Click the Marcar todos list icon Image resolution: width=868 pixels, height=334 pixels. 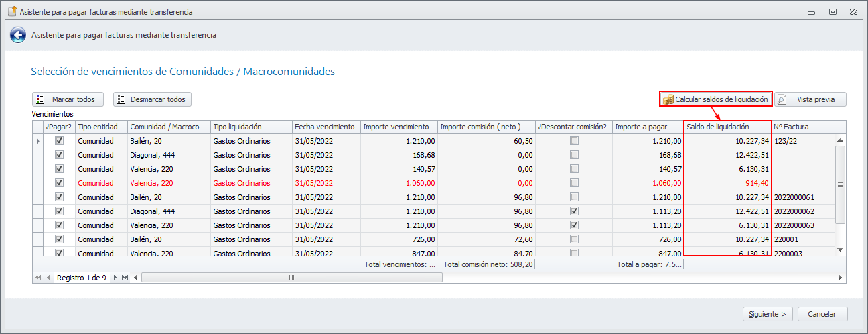click(40, 99)
